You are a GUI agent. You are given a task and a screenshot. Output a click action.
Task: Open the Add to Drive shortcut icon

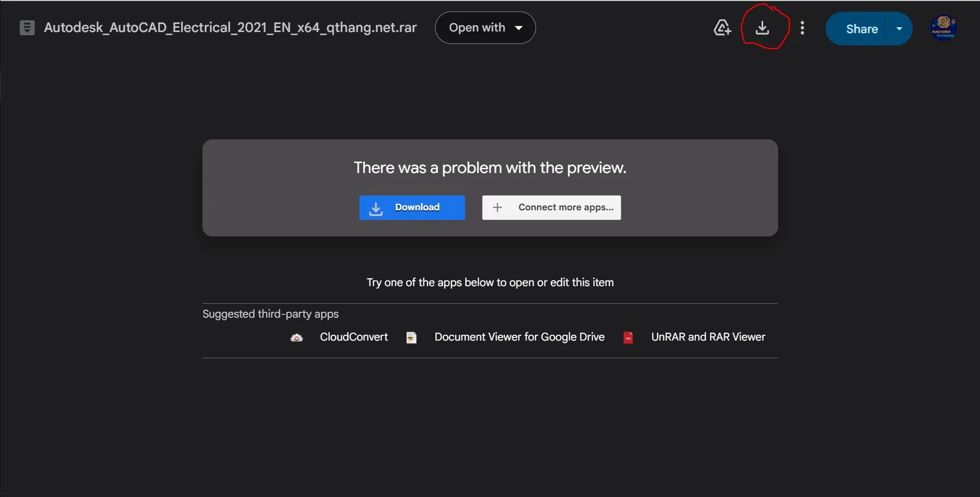tap(722, 27)
